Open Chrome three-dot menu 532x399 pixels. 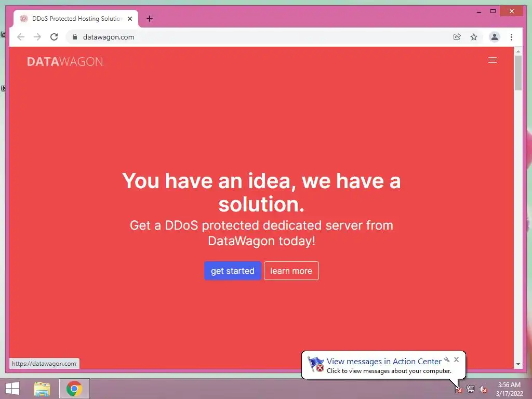click(x=511, y=37)
